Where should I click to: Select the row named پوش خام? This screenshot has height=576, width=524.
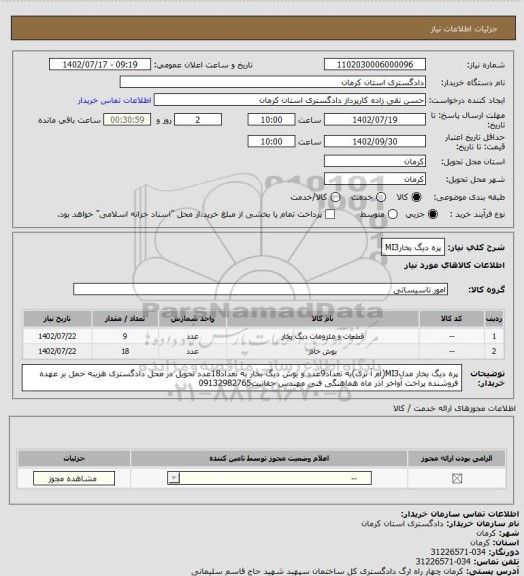point(263,351)
